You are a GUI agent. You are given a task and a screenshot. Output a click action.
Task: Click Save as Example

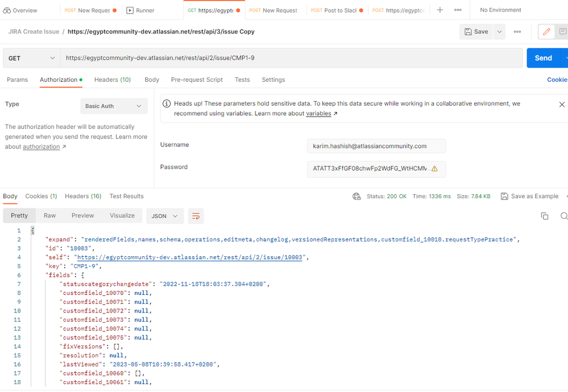click(x=529, y=196)
